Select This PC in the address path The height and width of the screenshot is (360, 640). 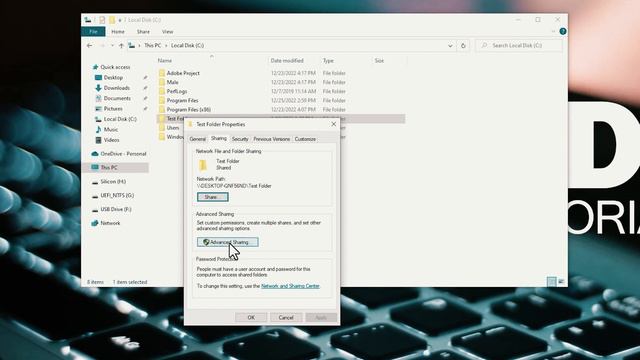point(153,45)
